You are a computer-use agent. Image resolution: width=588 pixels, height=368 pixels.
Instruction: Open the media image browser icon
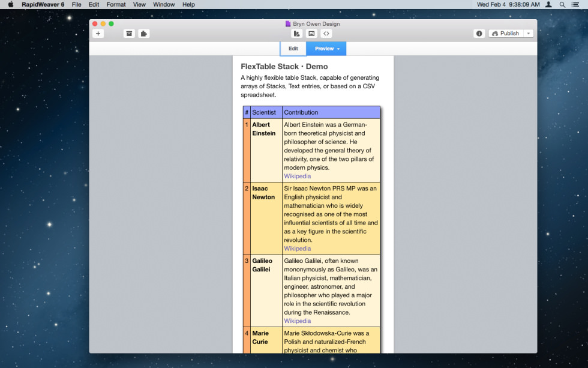tap(311, 34)
